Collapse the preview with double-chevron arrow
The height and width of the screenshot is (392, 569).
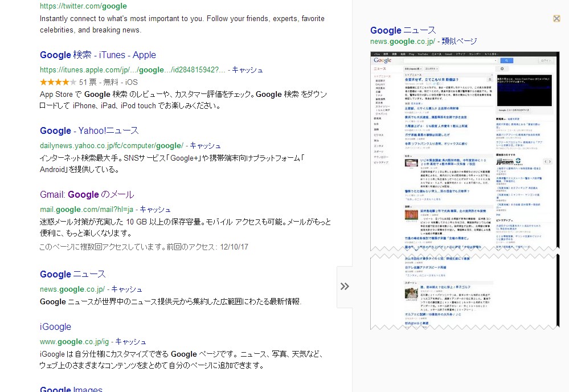coord(345,287)
